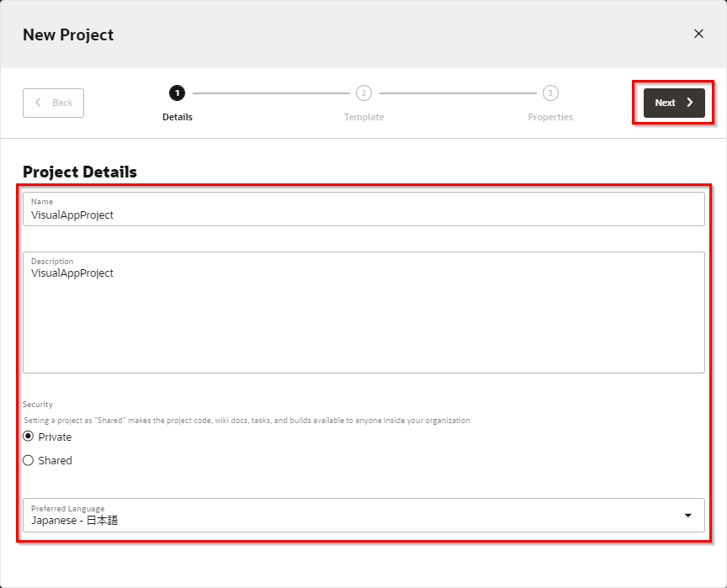Click inside the Description text area

point(363,320)
